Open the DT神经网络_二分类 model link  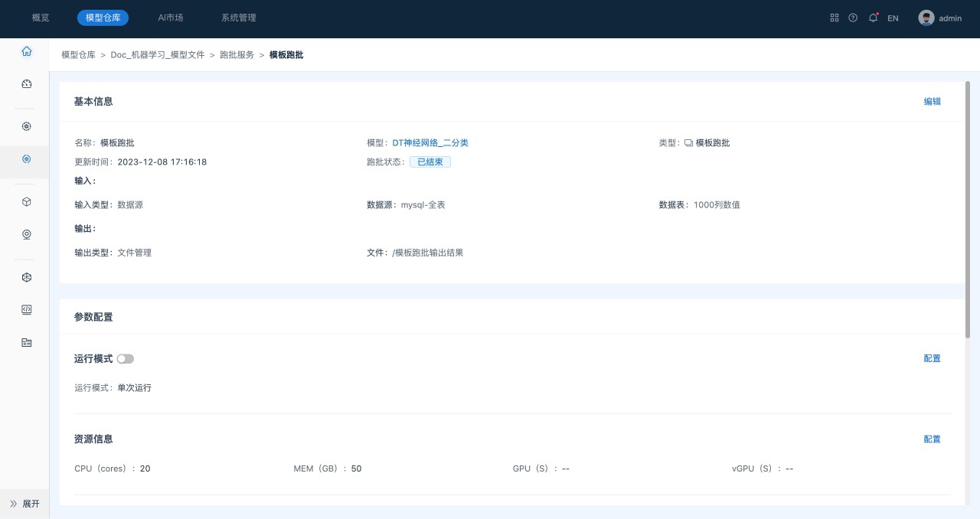[x=432, y=142]
